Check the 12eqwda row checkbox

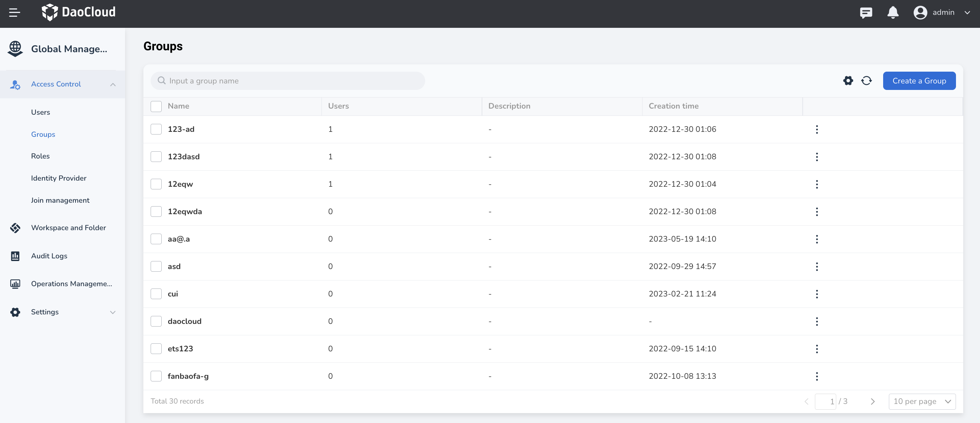(156, 211)
